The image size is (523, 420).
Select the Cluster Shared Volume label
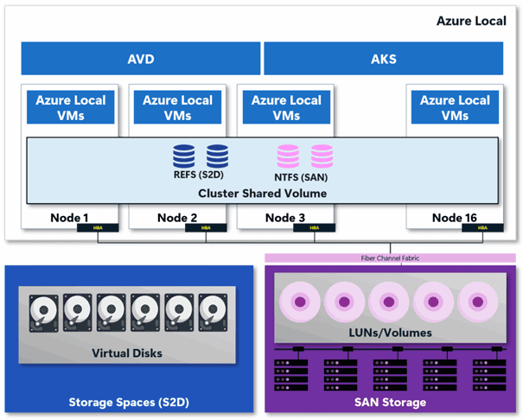tap(262, 193)
